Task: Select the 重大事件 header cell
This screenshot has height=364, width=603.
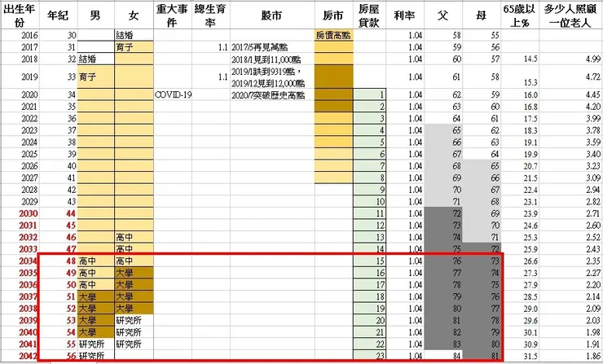Action: point(173,15)
